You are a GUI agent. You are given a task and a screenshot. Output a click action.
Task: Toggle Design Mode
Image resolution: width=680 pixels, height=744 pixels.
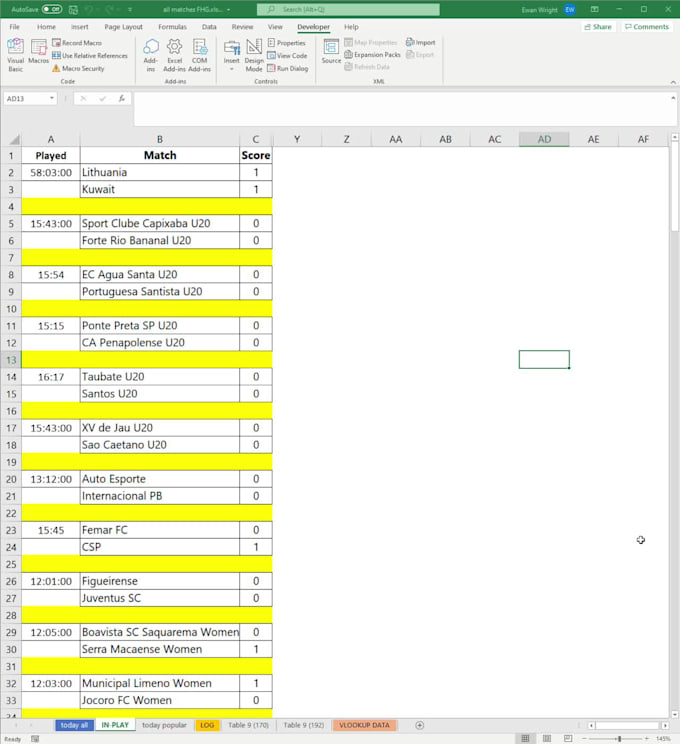254,55
